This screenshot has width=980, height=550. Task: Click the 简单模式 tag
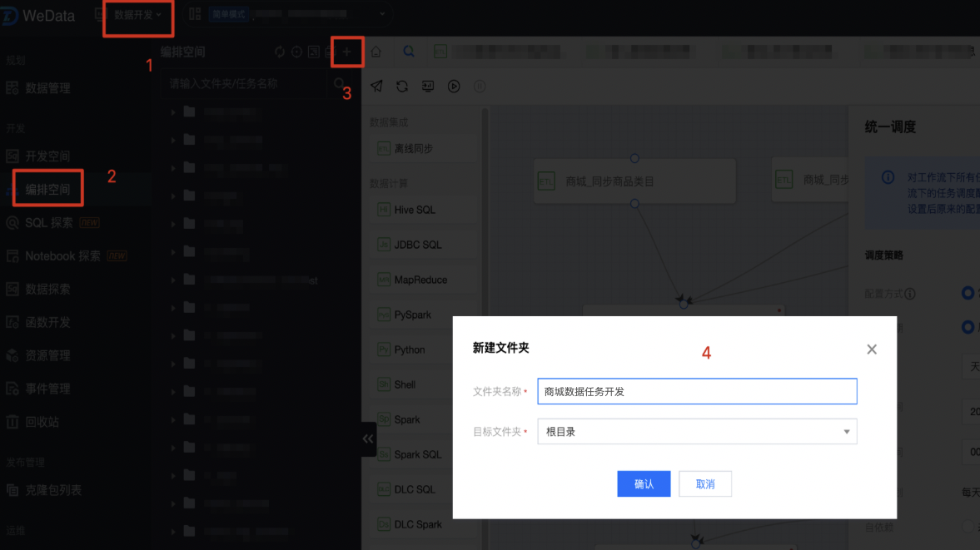[x=228, y=14]
